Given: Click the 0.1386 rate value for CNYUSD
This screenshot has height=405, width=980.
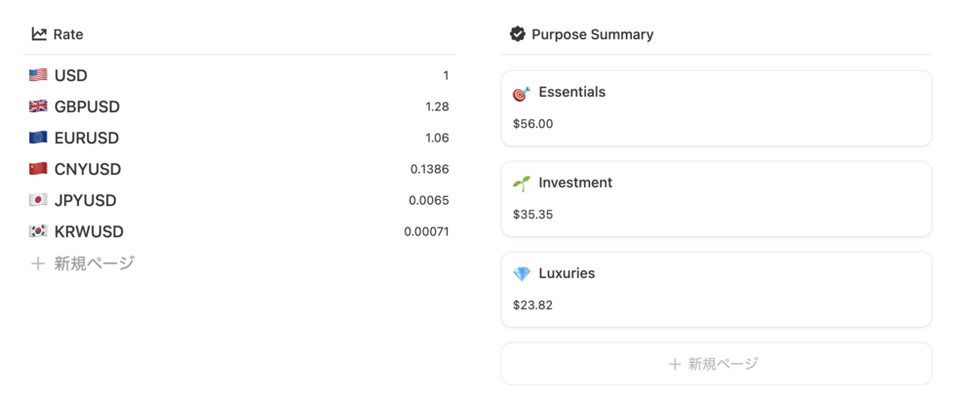Looking at the screenshot, I should [429, 169].
